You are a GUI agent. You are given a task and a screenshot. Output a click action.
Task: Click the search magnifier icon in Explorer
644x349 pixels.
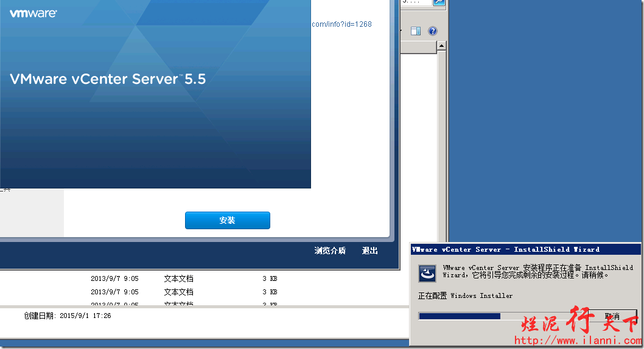coord(439,3)
